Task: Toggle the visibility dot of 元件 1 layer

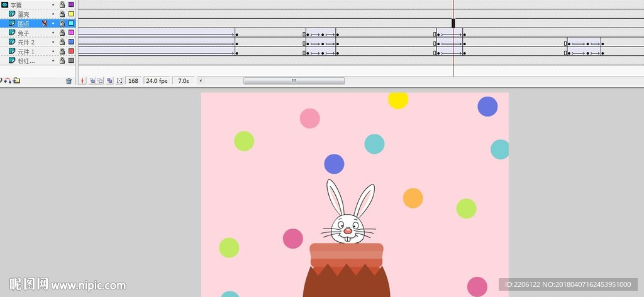Action: (53, 51)
